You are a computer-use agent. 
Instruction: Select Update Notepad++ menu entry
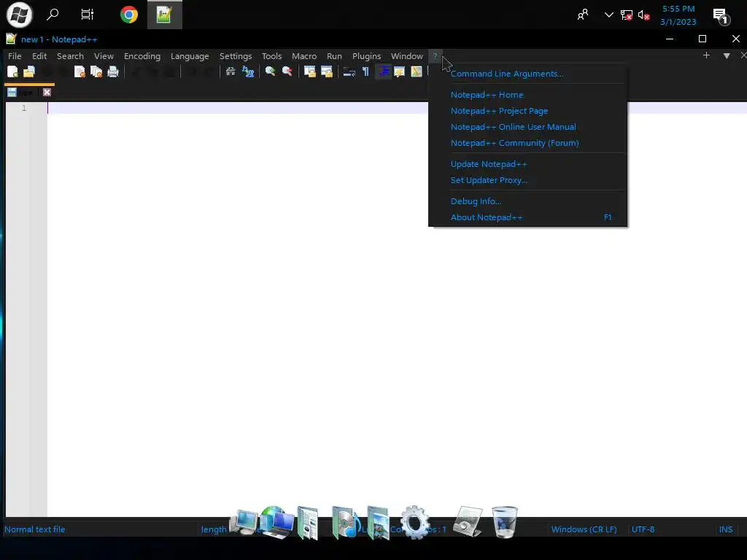pos(527,164)
